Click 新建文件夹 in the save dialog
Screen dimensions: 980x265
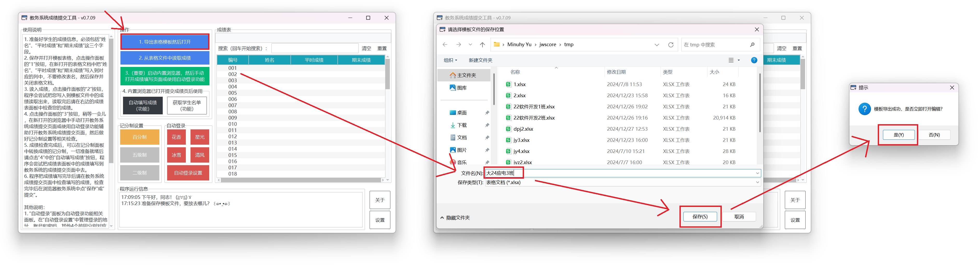[x=480, y=60]
